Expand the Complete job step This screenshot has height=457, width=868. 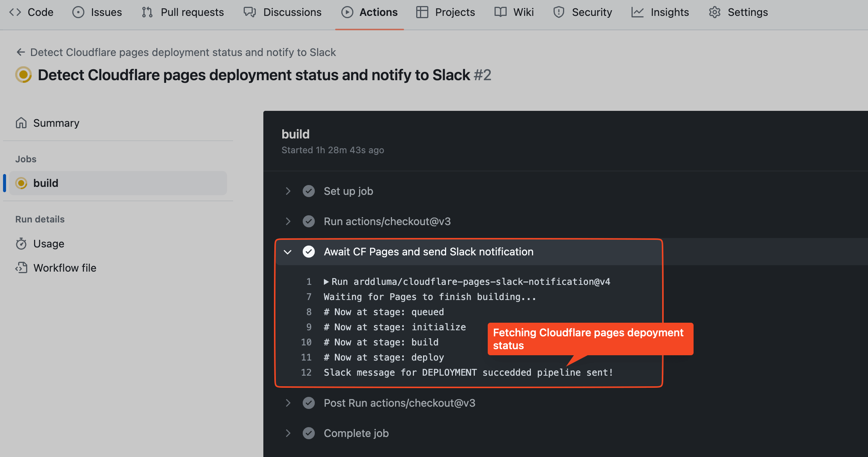[288, 433]
